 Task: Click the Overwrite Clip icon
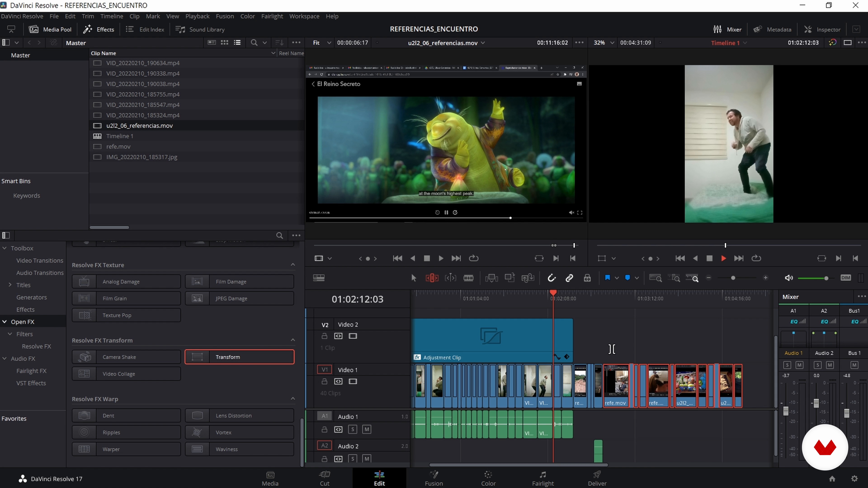(x=509, y=278)
